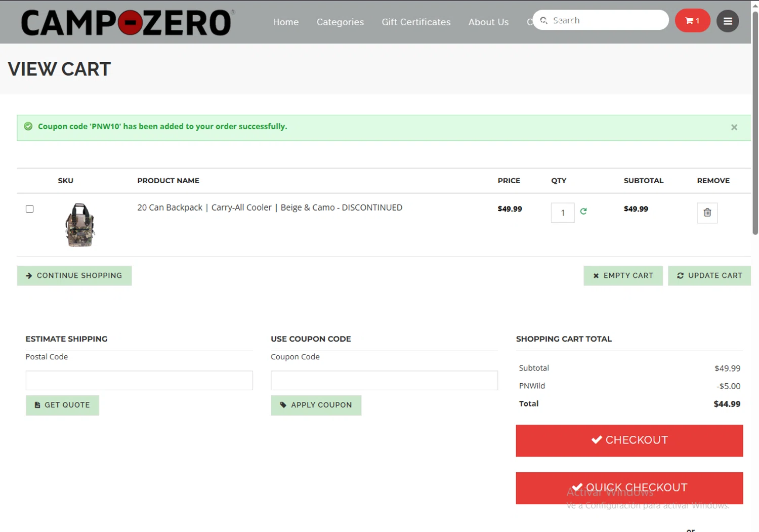The height and width of the screenshot is (532, 759).
Task: Click the SUBTOTAL column header
Action: [x=643, y=181]
